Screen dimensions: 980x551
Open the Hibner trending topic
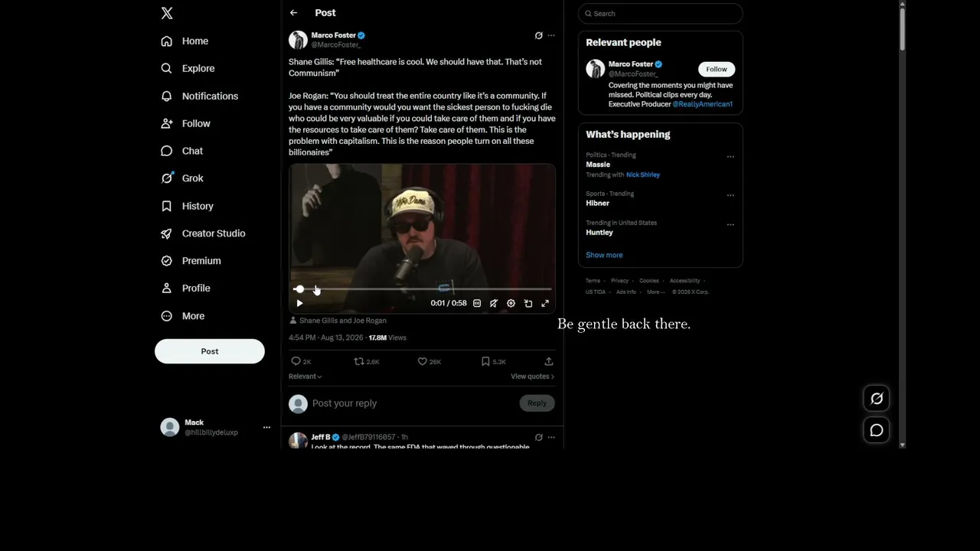[x=597, y=204]
